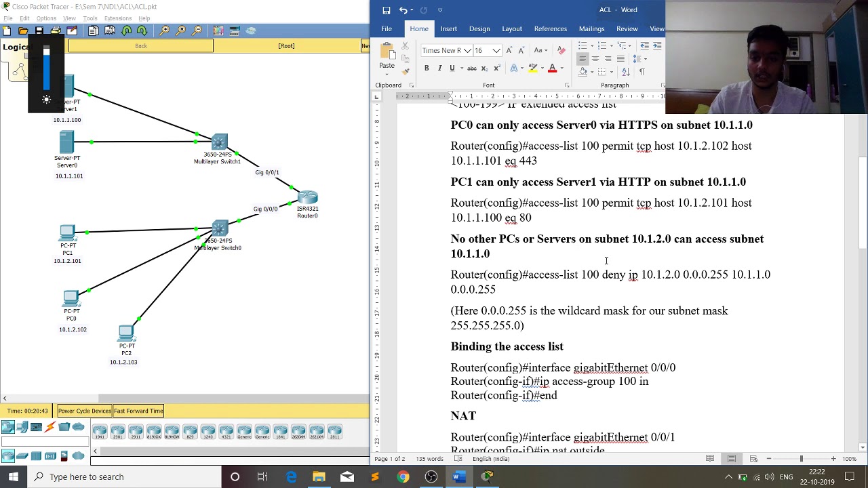This screenshot has width=868, height=488.
Task: Toggle Show paragraph marks pilcrow button
Action: click(x=642, y=71)
